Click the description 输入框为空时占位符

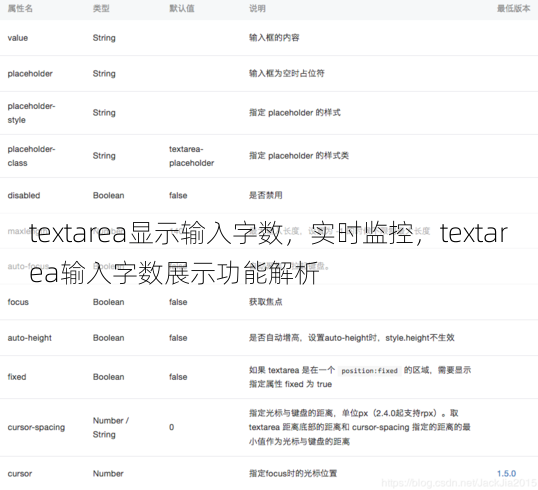click(x=287, y=73)
